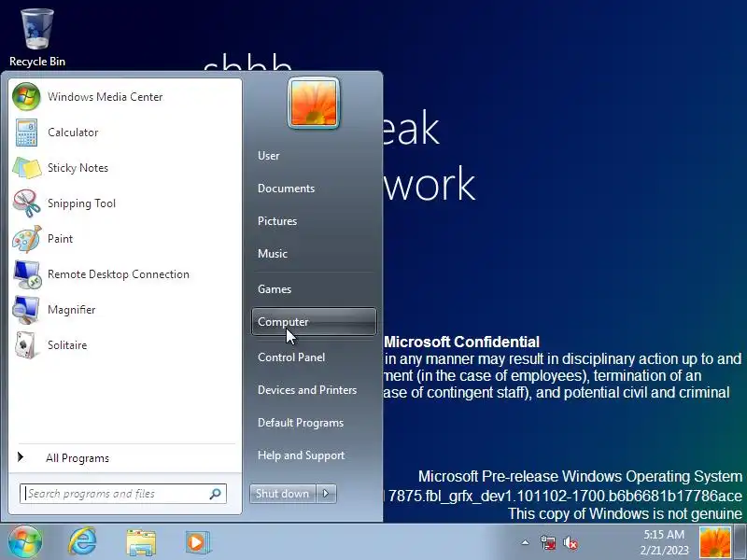Open Windows Media Center icon

(26, 97)
